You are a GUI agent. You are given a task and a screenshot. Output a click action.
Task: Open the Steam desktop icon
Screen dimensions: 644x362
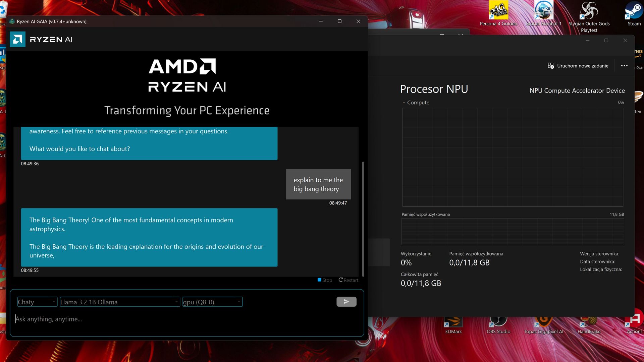tap(634, 14)
